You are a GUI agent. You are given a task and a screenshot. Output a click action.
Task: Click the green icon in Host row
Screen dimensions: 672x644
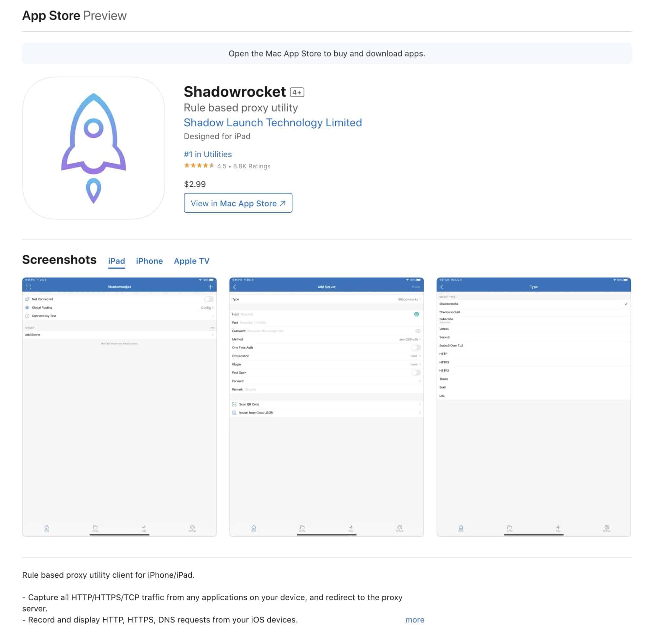coord(416,314)
